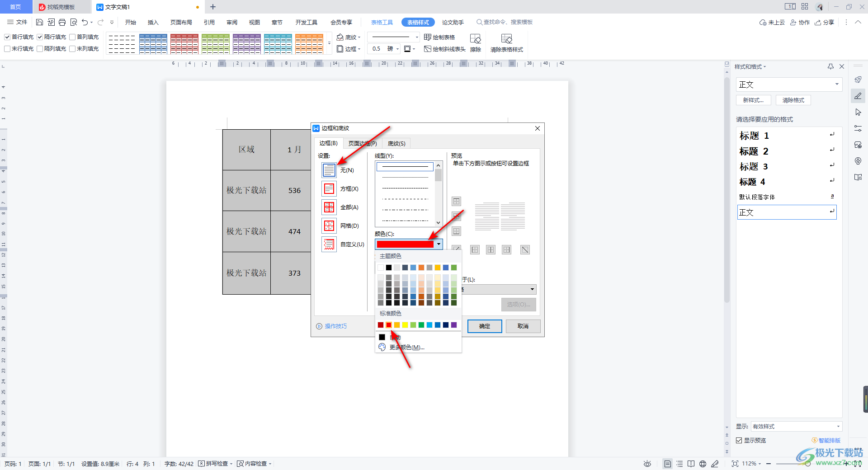Screen dimensions: 868x470
Task: Enable 末行填充 checkbox
Action: point(7,49)
